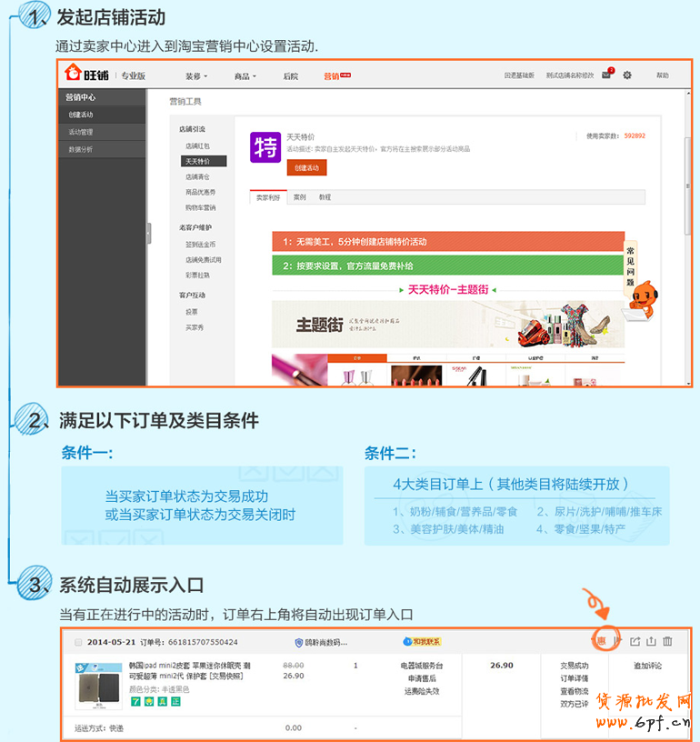Click the trash delete order icon
The image size is (700, 742).
(667, 641)
